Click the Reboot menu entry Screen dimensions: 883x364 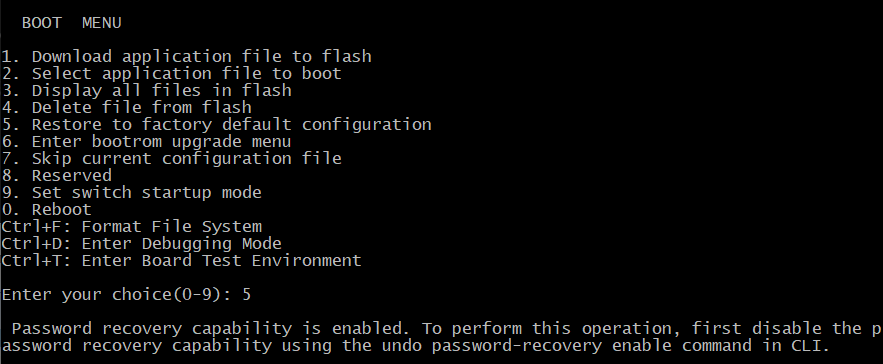pos(46,210)
